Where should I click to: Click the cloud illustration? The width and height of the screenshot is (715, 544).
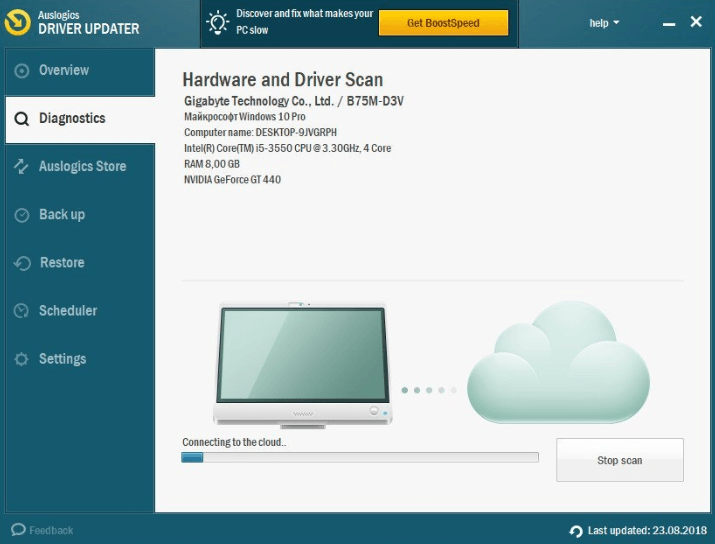point(559,362)
